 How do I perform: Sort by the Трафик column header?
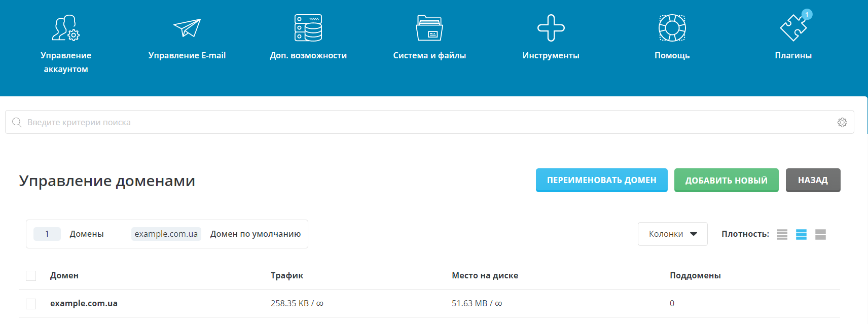[287, 275]
